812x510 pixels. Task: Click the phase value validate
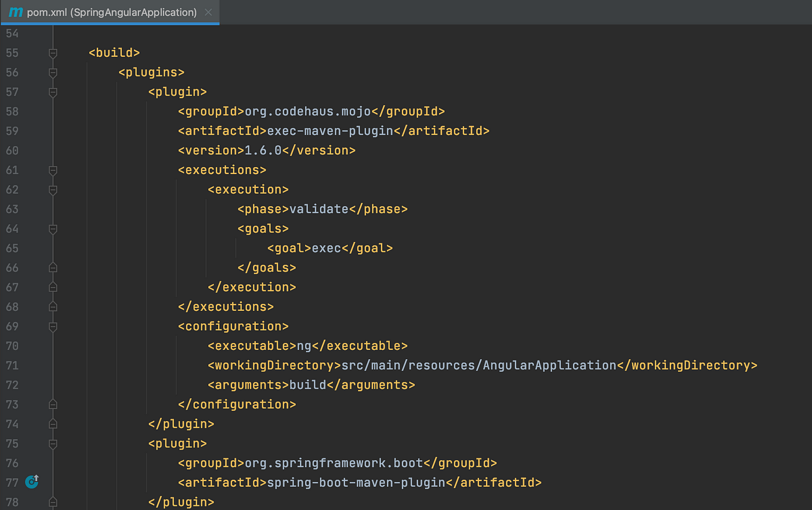click(319, 209)
